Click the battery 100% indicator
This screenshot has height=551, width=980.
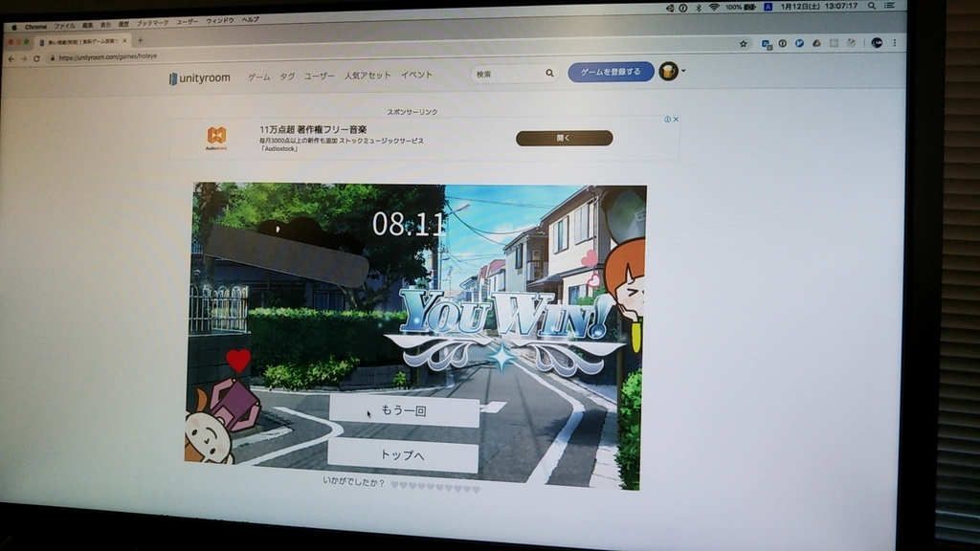pos(741,7)
